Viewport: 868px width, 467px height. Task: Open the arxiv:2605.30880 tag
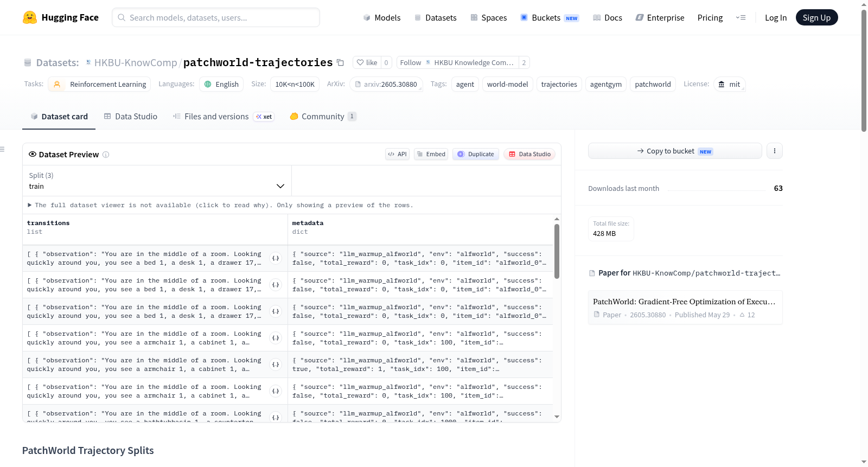click(386, 84)
